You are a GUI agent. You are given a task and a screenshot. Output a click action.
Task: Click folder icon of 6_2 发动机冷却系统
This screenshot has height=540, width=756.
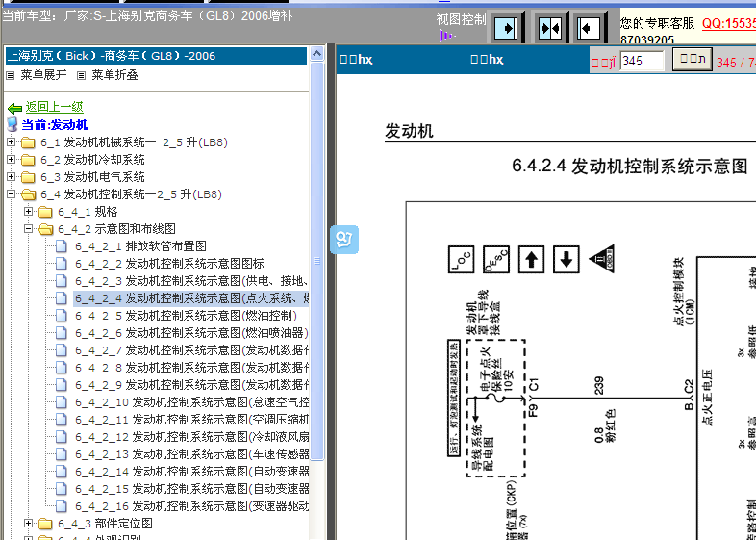pyautogui.click(x=28, y=160)
